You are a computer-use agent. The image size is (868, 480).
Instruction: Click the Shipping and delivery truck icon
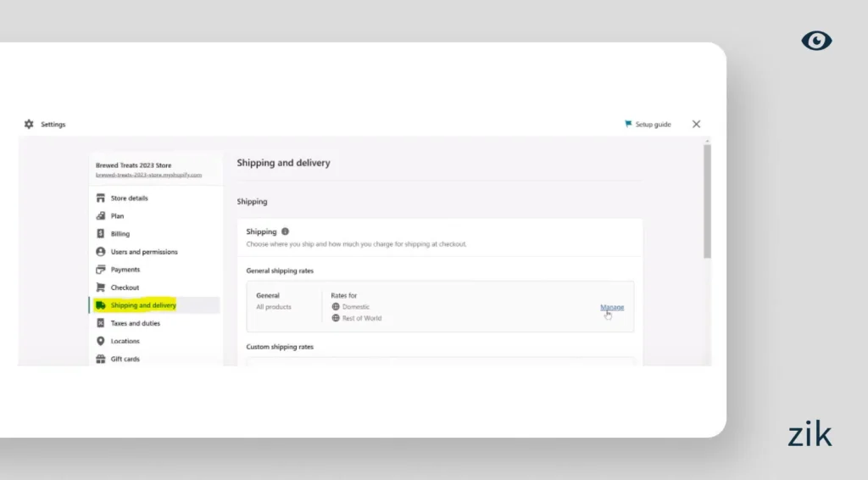[x=101, y=305]
